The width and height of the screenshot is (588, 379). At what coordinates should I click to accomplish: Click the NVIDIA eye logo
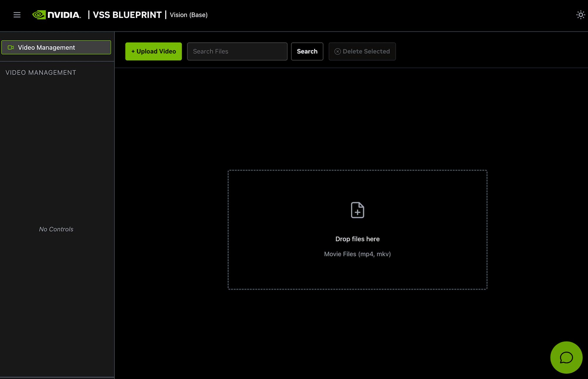(39, 15)
